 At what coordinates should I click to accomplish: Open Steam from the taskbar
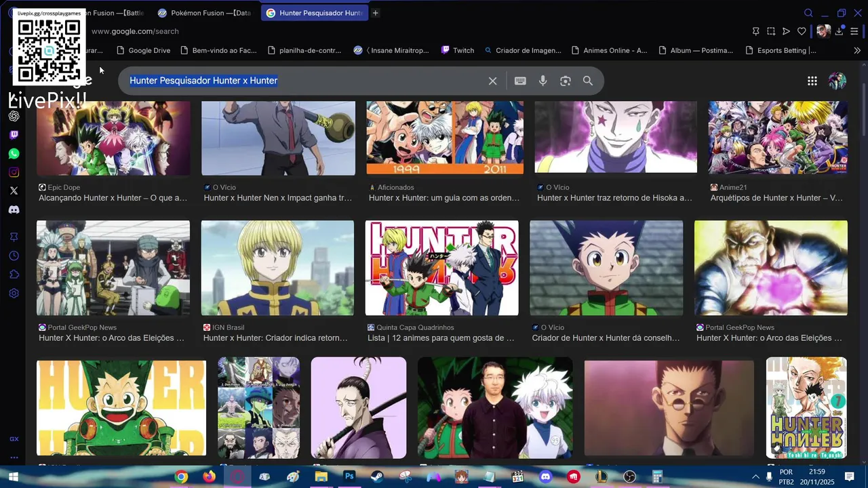click(377, 477)
